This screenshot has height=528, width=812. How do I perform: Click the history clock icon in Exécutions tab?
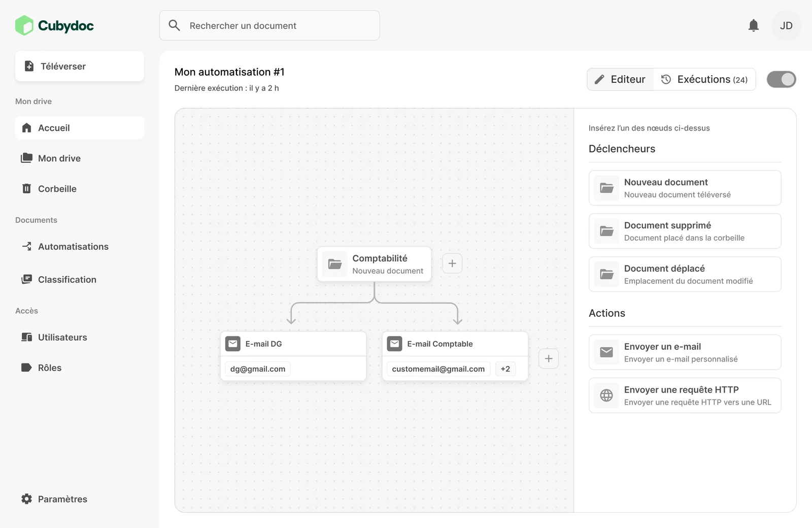(666, 79)
